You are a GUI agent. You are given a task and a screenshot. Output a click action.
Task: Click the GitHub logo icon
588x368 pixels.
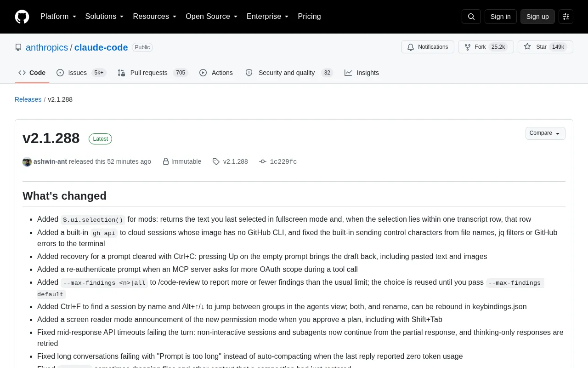tap(22, 17)
